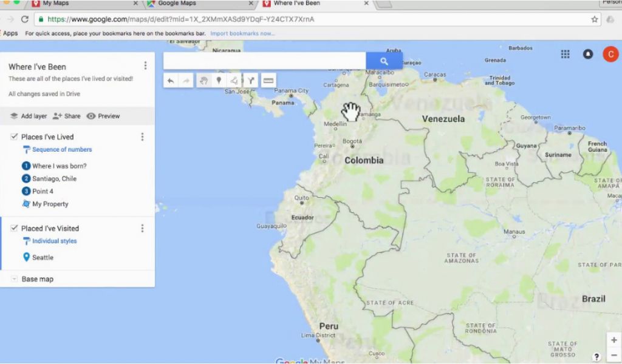Open the help question mark button

pos(596,357)
